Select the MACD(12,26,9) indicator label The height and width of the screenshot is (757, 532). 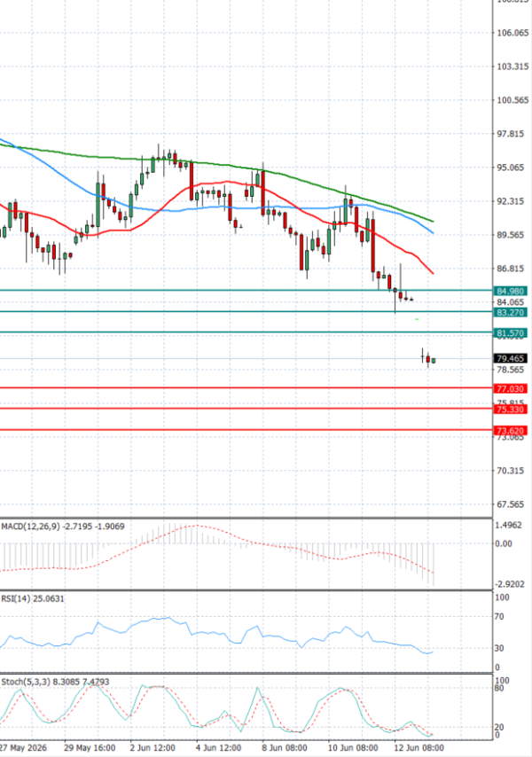pyautogui.click(x=63, y=527)
